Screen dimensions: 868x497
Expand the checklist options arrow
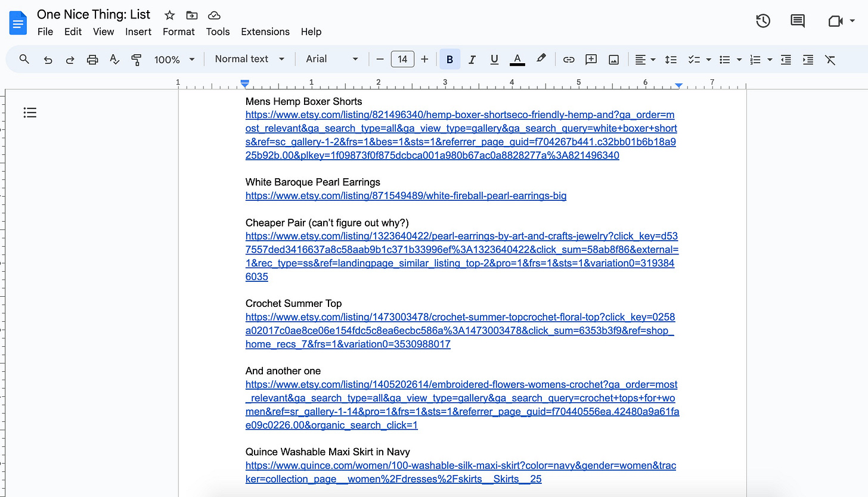[x=709, y=59]
